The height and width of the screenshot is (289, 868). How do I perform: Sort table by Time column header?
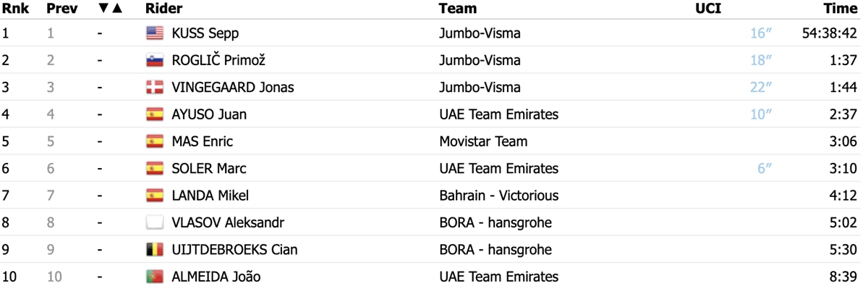(x=841, y=9)
